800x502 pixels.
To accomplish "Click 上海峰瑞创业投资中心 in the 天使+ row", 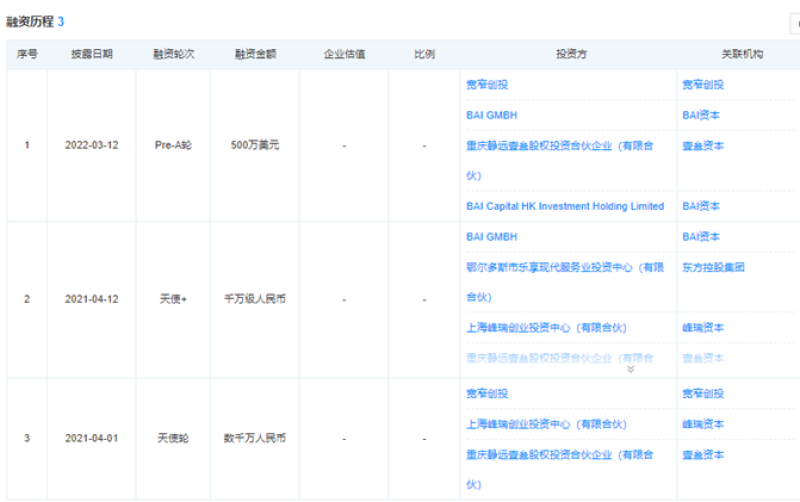I will click(x=545, y=328).
